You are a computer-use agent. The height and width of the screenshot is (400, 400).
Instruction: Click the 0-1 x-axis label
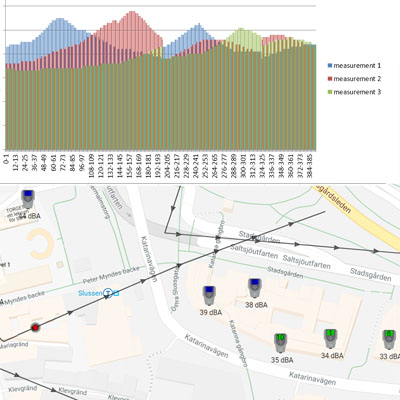pyautogui.click(x=6, y=159)
